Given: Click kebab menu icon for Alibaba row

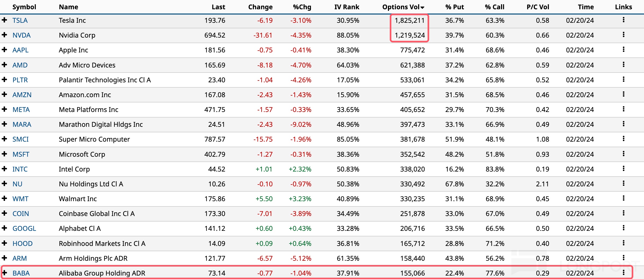Looking at the screenshot, I should [624, 273].
